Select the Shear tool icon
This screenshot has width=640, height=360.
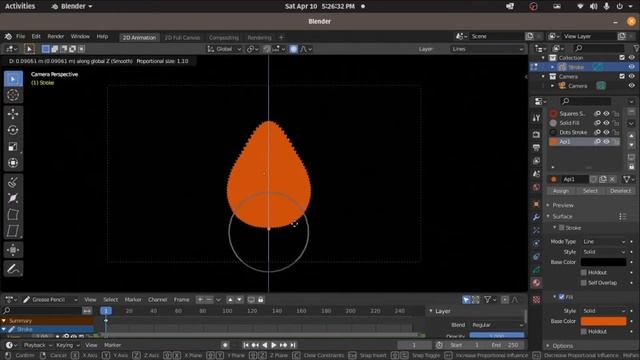click(x=13, y=231)
